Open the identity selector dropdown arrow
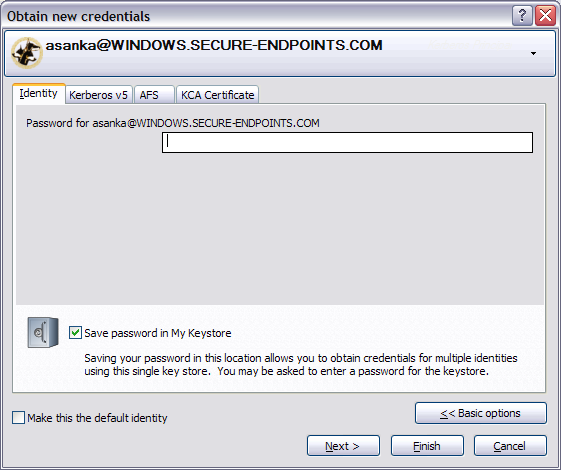 (533, 54)
